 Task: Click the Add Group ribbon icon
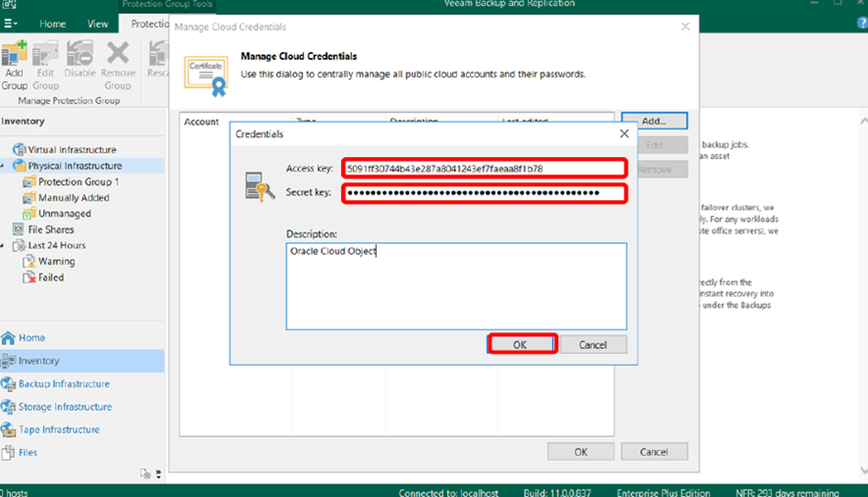[x=14, y=66]
